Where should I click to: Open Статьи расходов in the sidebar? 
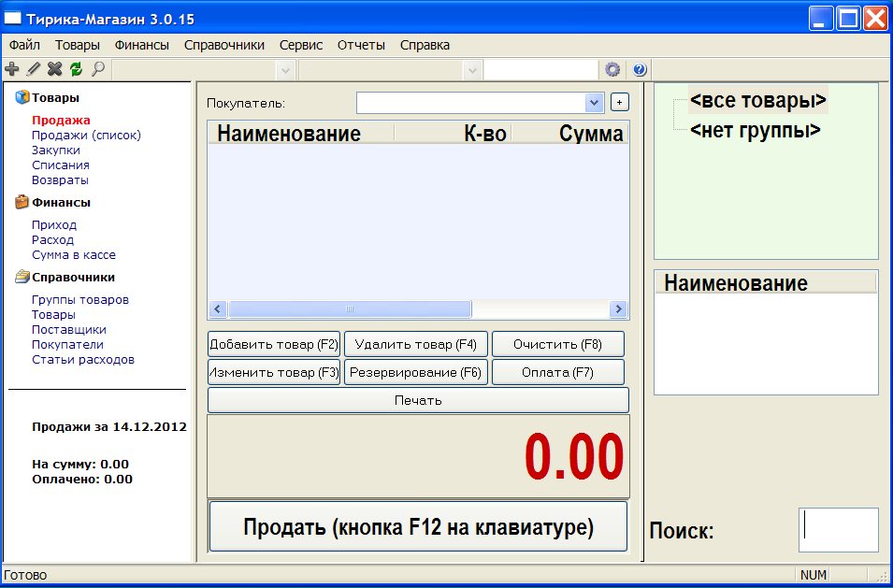[83, 360]
